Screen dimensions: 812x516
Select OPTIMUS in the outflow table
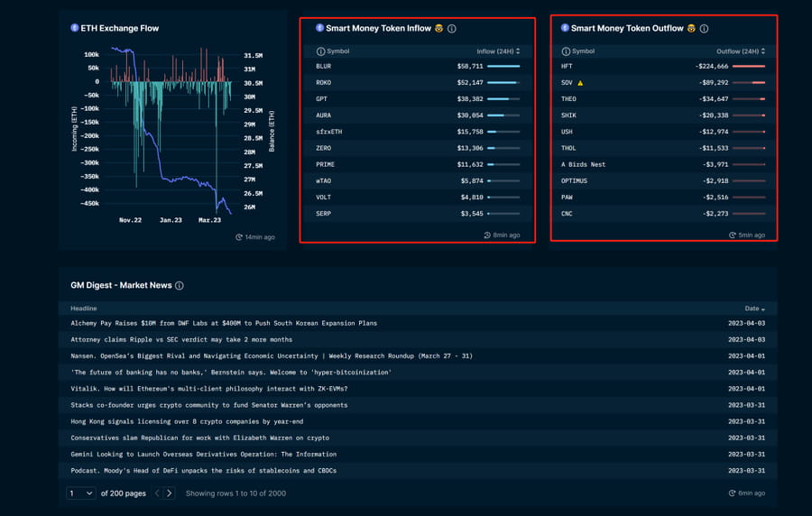point(575,181)
